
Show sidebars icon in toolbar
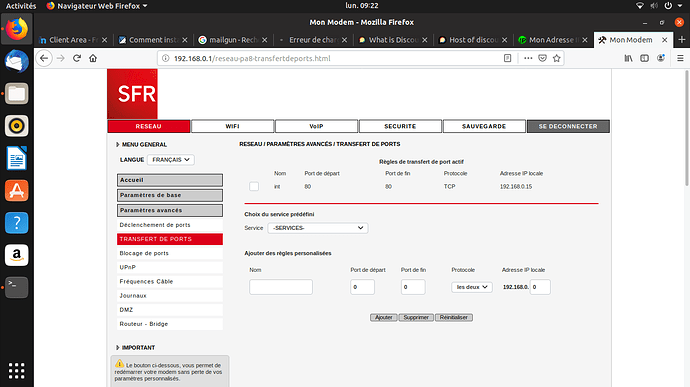(645, 58)
